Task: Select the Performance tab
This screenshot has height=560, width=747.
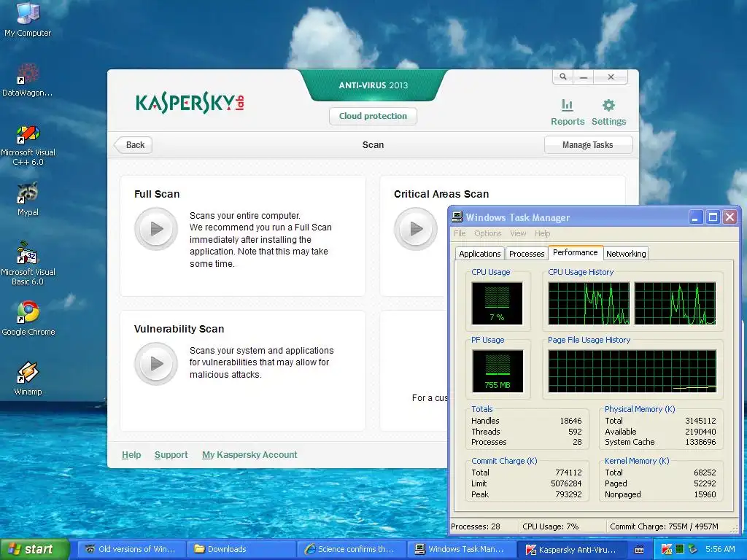Action: [x=576, y=252]
